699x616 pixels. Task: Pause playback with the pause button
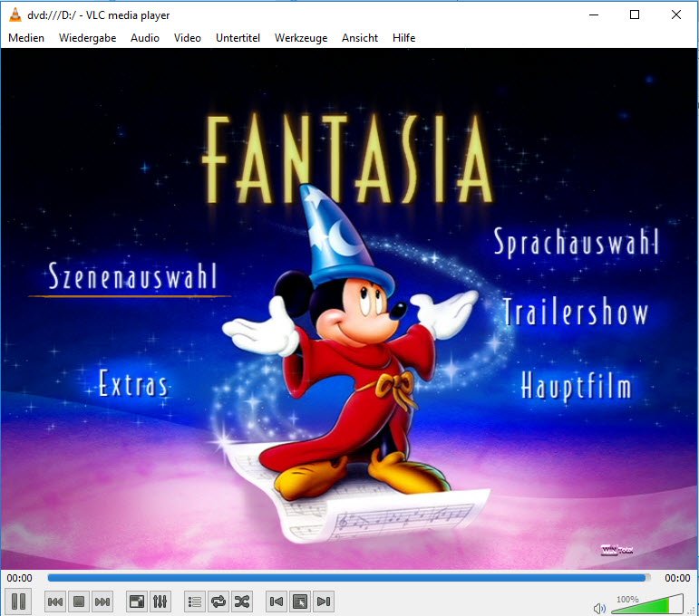coord(18,602)
